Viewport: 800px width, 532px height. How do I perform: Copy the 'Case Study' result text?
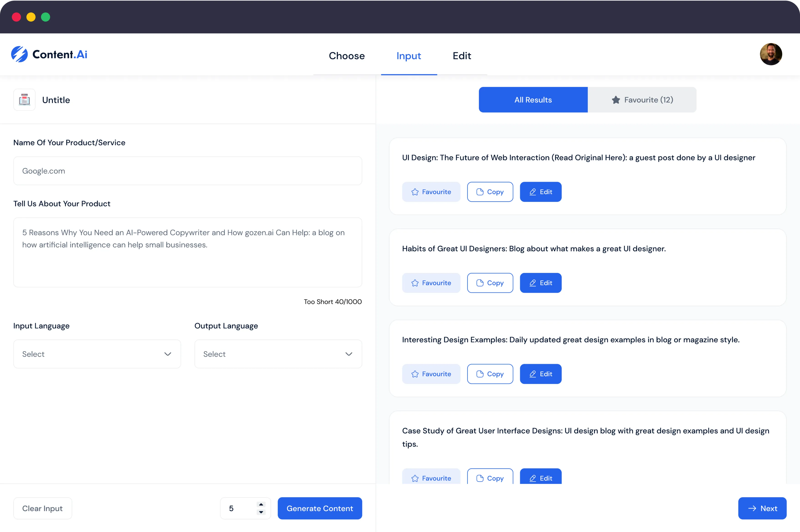[490, 477]
